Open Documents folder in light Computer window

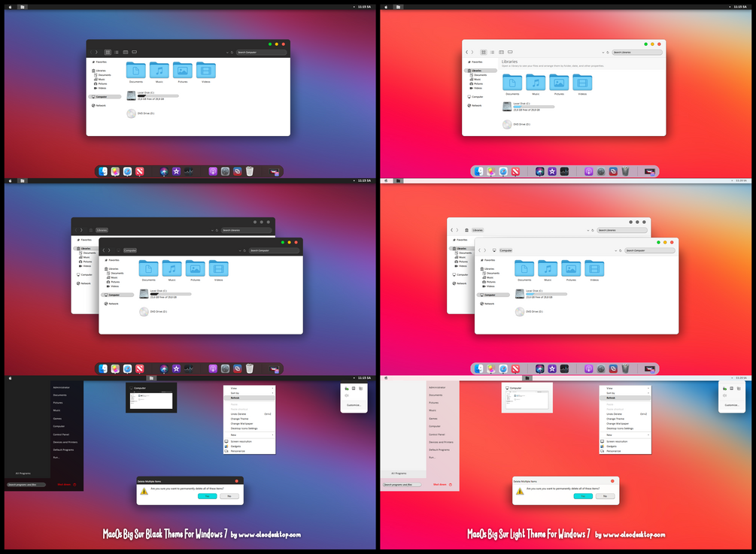pyautogui.click(x=524, y=269)
